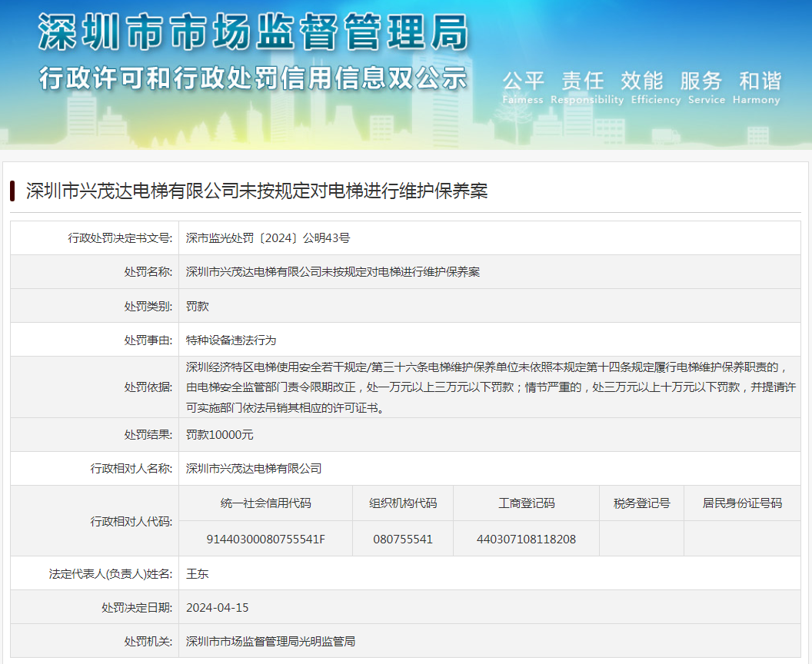Click the column header 居民身份证号码
The width and height of the screenshot is (812, 664).
742,503
